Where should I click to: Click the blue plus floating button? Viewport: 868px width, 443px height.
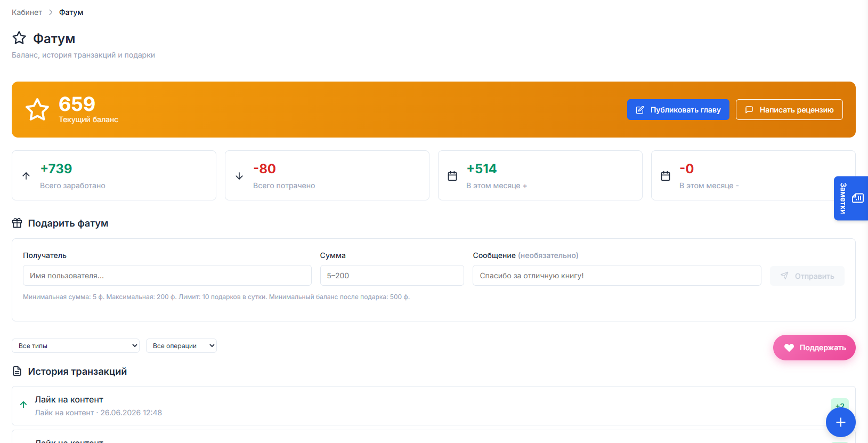click(840, 422)
